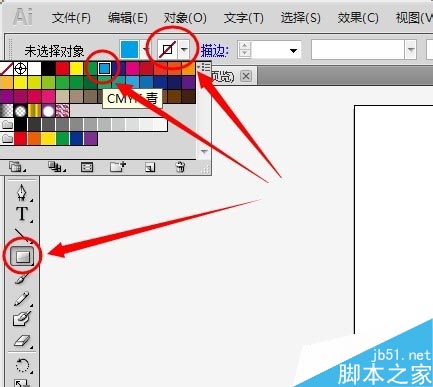
Task: Click the stroke weight input field
Action: [269, 51]
